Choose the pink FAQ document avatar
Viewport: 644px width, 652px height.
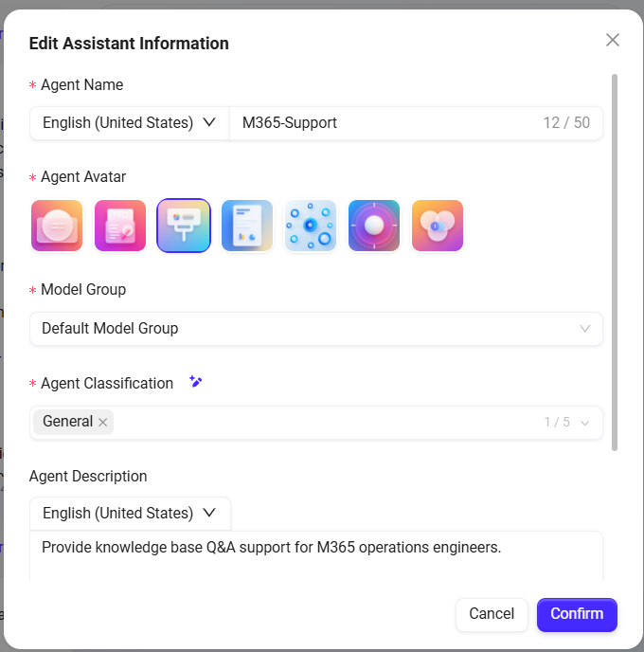point(120,226)
